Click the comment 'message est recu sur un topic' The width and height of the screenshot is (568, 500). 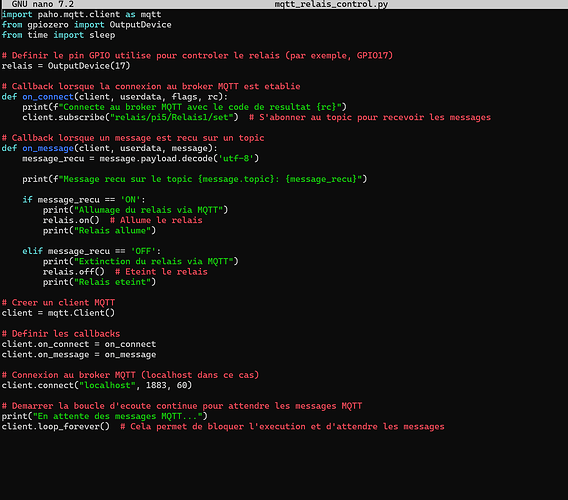click(x=133, y=138)
